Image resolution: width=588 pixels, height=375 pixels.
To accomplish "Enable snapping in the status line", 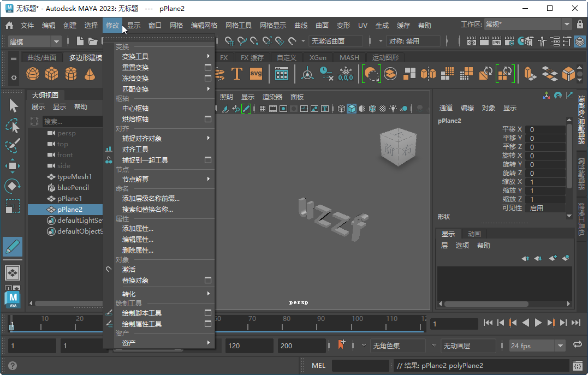I will coord(230,40).
